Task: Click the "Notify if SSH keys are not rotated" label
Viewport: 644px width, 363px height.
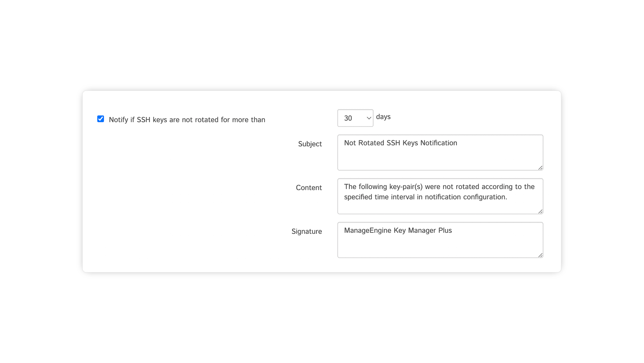Action: [186, 120]
